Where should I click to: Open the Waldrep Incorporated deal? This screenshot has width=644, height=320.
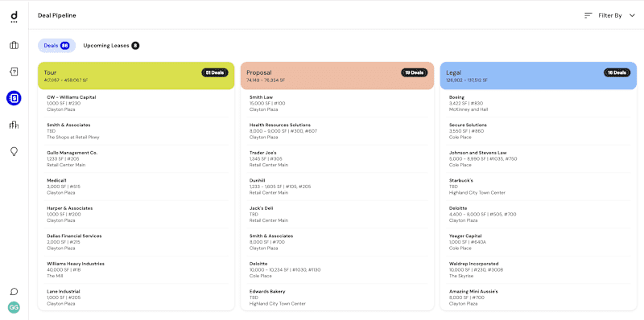tap(539, 269)
